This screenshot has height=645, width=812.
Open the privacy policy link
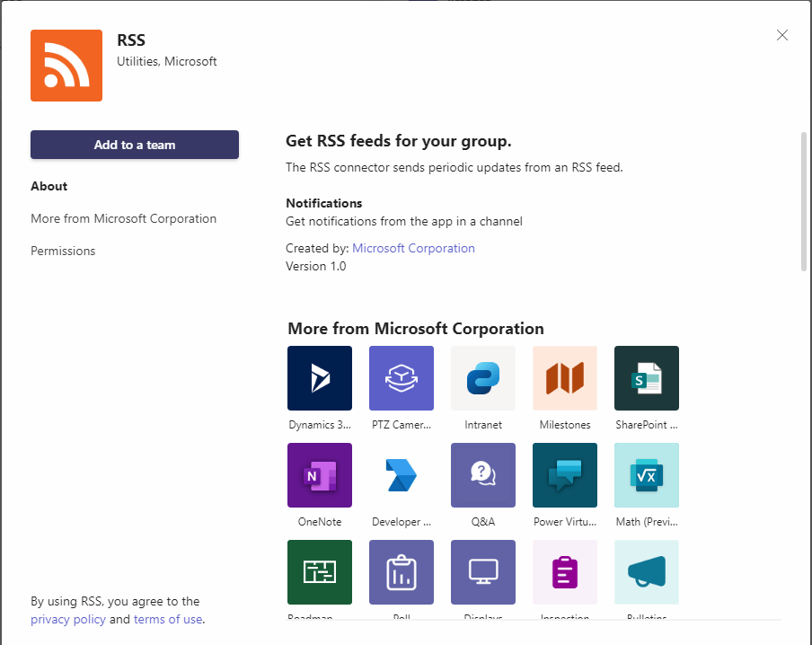(68, 619)
